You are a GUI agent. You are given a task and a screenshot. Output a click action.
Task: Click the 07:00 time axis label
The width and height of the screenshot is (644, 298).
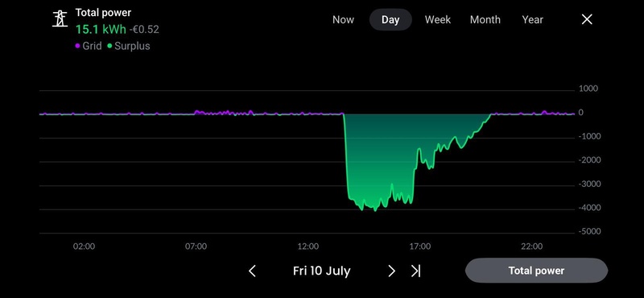pyautogui.click(x=196, y=246)
